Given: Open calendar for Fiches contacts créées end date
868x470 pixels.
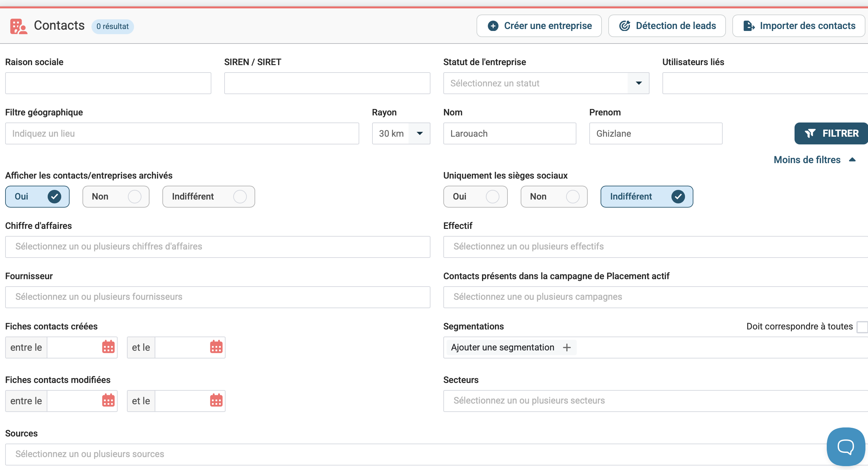Looking at the screenshot, I should [216, 347].
